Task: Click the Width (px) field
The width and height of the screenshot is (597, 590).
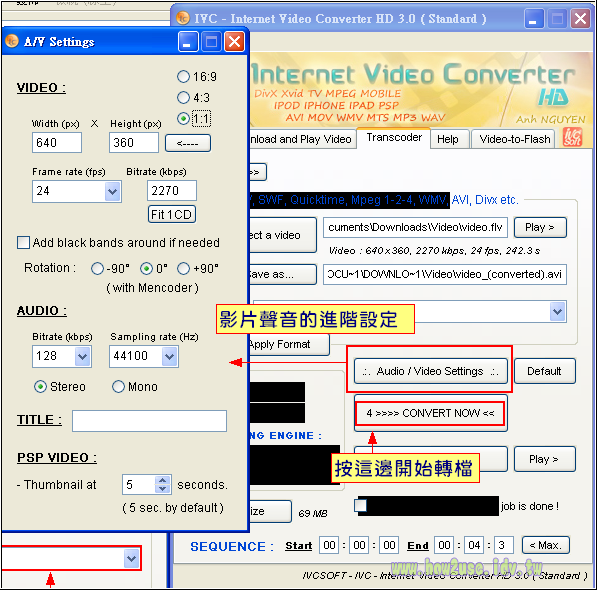Action: coord(57,143)
